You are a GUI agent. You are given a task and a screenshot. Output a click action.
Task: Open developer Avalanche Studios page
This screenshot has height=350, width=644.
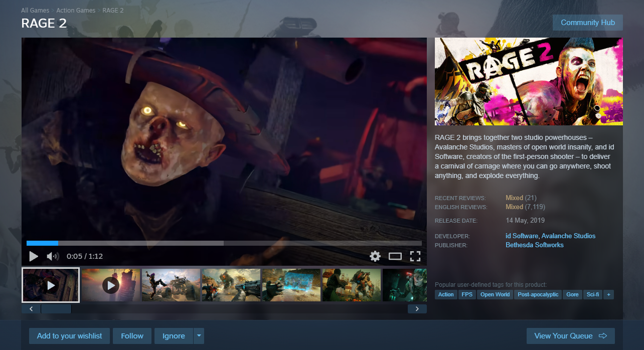568,236
